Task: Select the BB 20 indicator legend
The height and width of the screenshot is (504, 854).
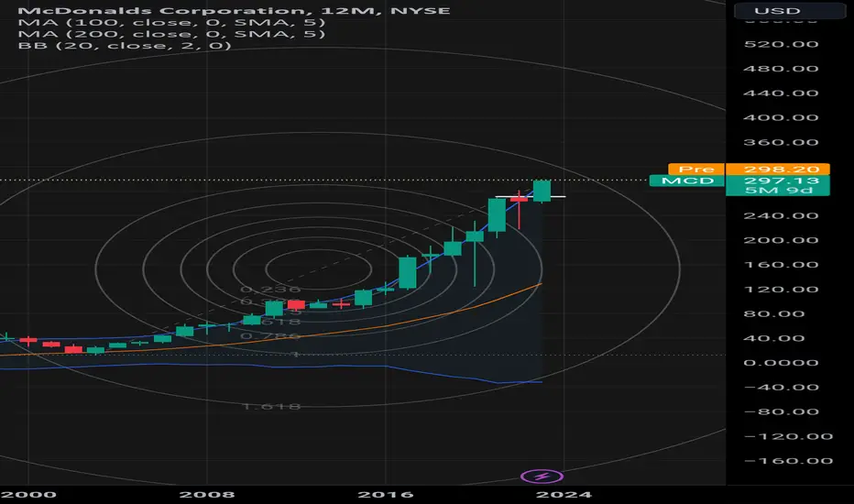Action: [125, 45]
